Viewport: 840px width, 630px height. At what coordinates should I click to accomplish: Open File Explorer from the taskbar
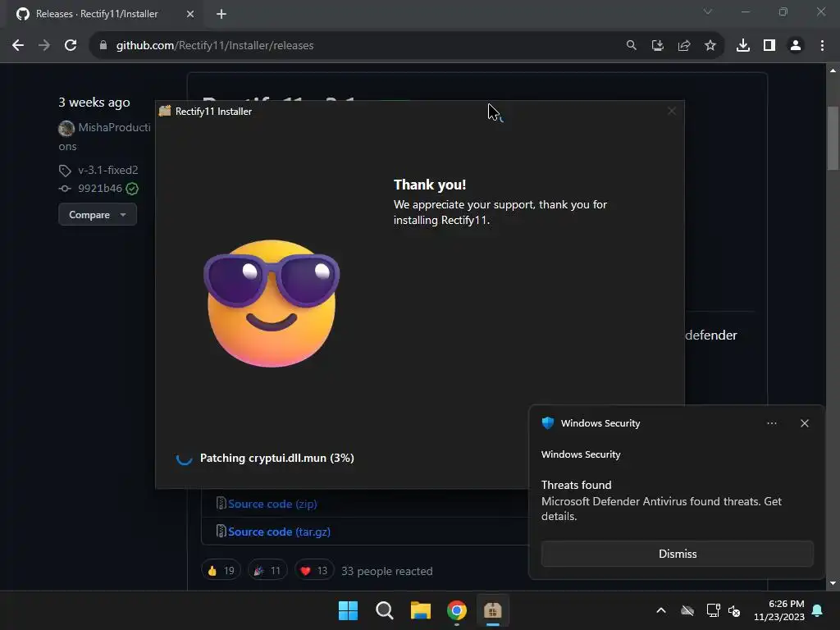click(x=421, y=610)
